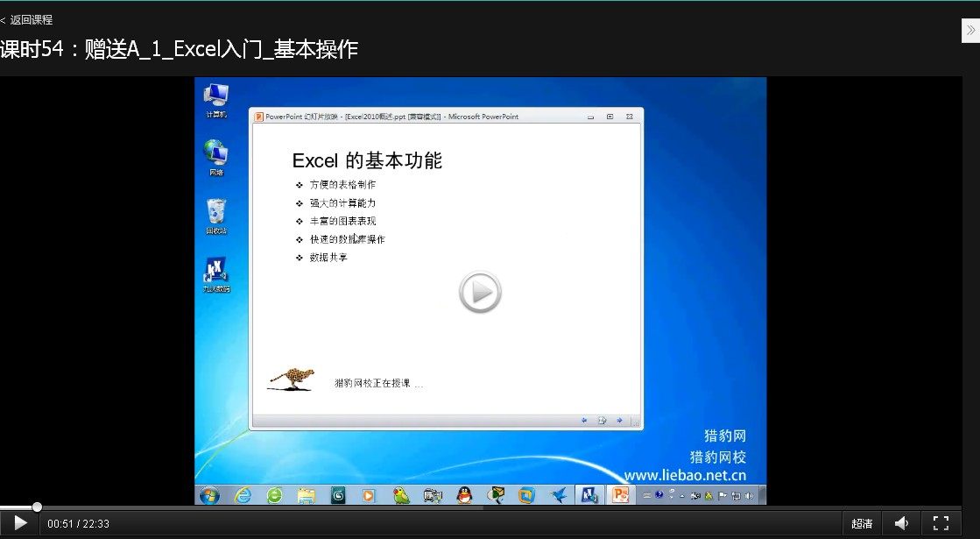Open the green parrot taskbar icon
This screenshot has width=980, height=539.
click(x=401, y=496)
